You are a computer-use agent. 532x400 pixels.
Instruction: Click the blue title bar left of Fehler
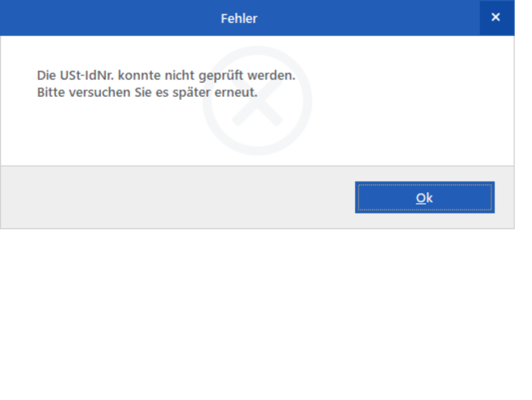coord(108,18)
